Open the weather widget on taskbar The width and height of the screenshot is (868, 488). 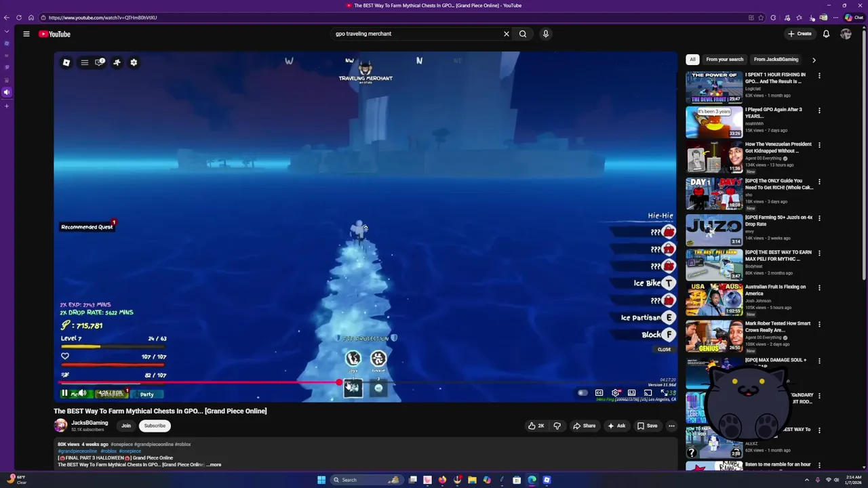pyautogui.click(x=16, y=480)
